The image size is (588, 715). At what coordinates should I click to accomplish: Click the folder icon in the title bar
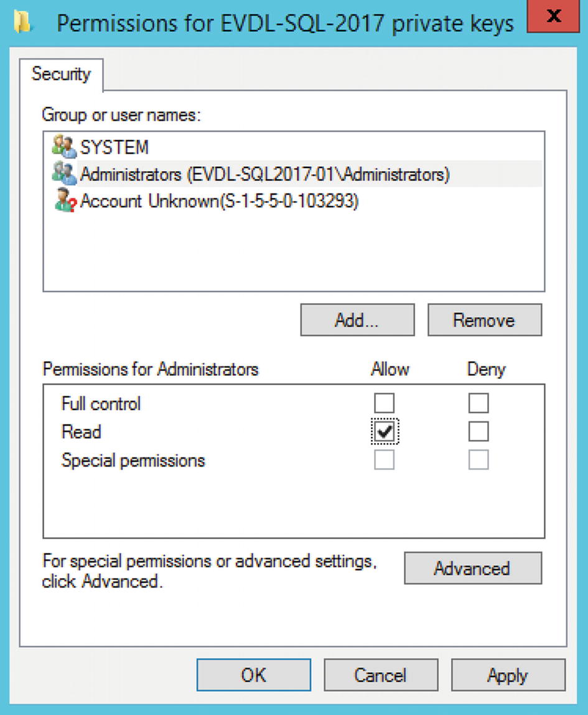click(24, 22)
